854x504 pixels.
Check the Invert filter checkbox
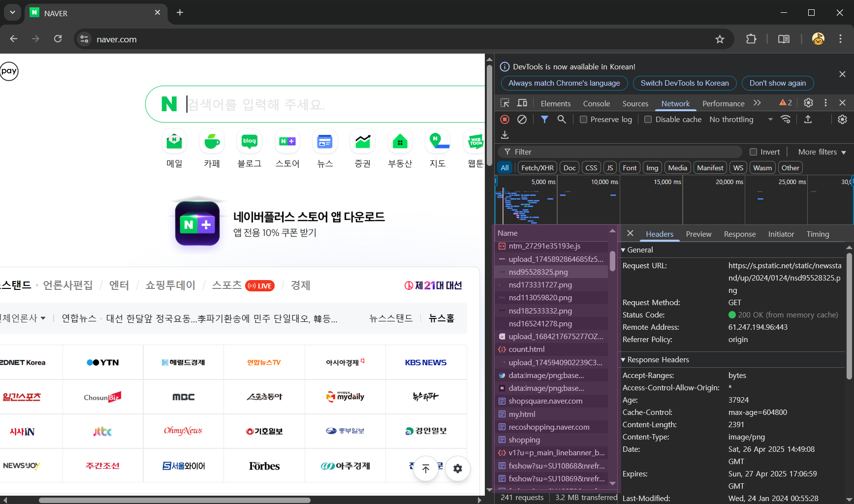click(x=753, y=152)
